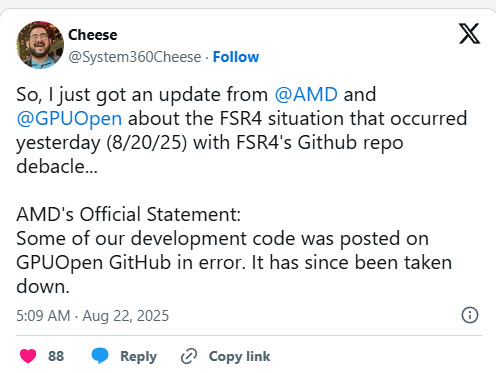Open the @AMD mention
This screenshot has width=496, height=373.
pyautogui.click(x=306, y=94)
